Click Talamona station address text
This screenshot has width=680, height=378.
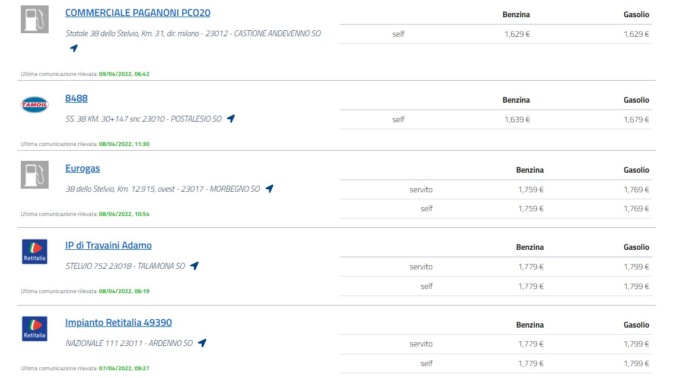click(x=125, y=266)
